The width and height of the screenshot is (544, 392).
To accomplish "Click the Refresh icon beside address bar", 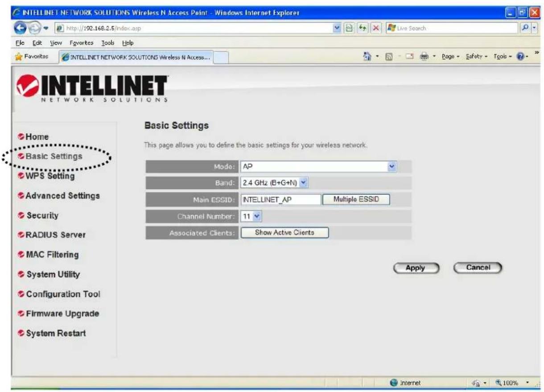I will [362, 28].
